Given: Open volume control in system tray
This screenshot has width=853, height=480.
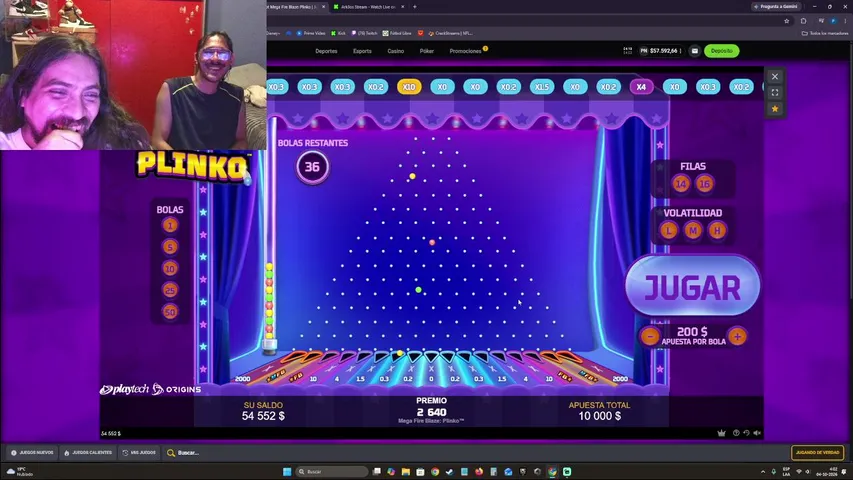Looking at the screenshot, I should point(807,472).
